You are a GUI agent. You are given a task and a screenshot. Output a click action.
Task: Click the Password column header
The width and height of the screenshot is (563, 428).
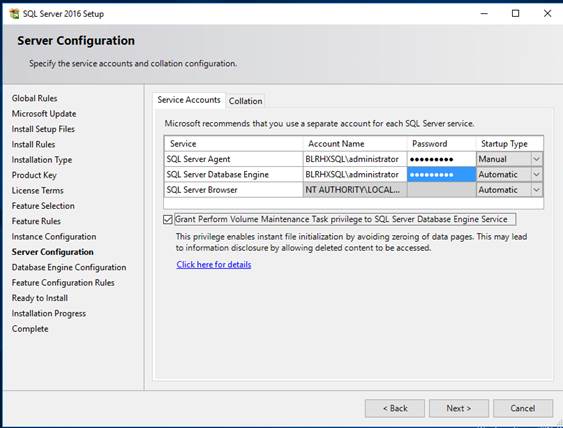(x=442, y=144)
